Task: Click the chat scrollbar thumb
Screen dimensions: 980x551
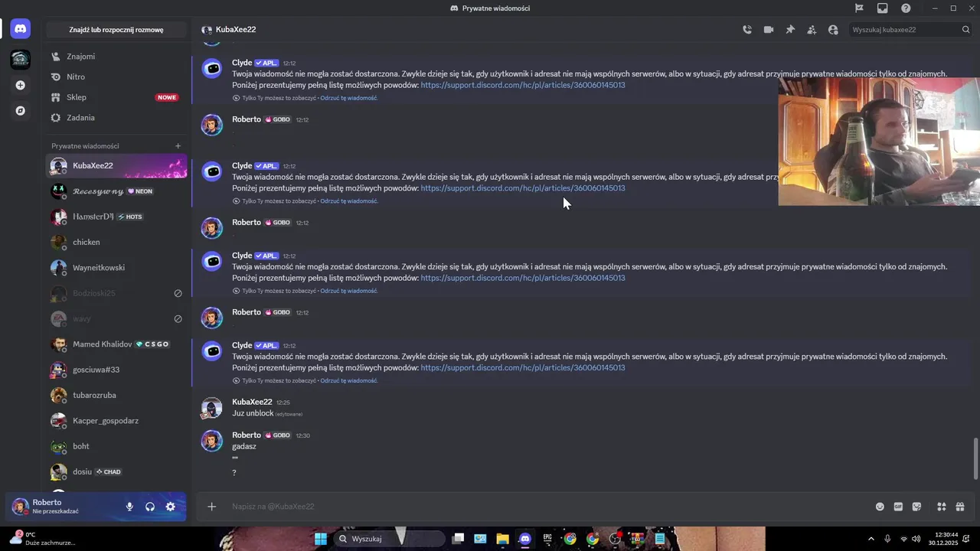Action: (x=975, y=459)
